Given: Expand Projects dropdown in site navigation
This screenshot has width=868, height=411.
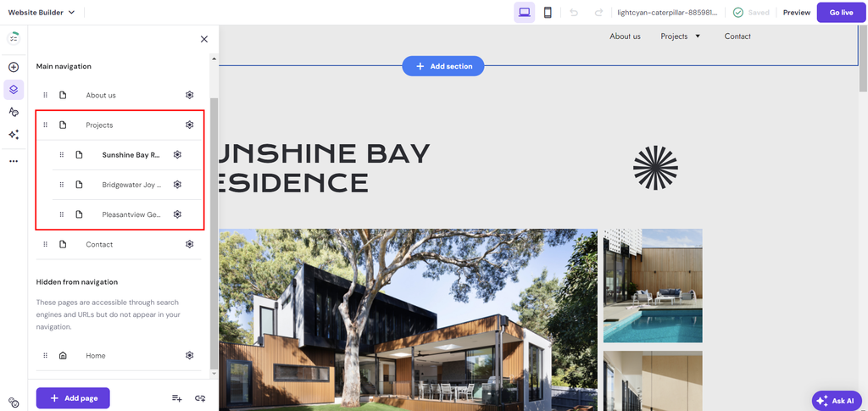Looking at the screenshot, I should pyautogui.click(x=698, y=36).
